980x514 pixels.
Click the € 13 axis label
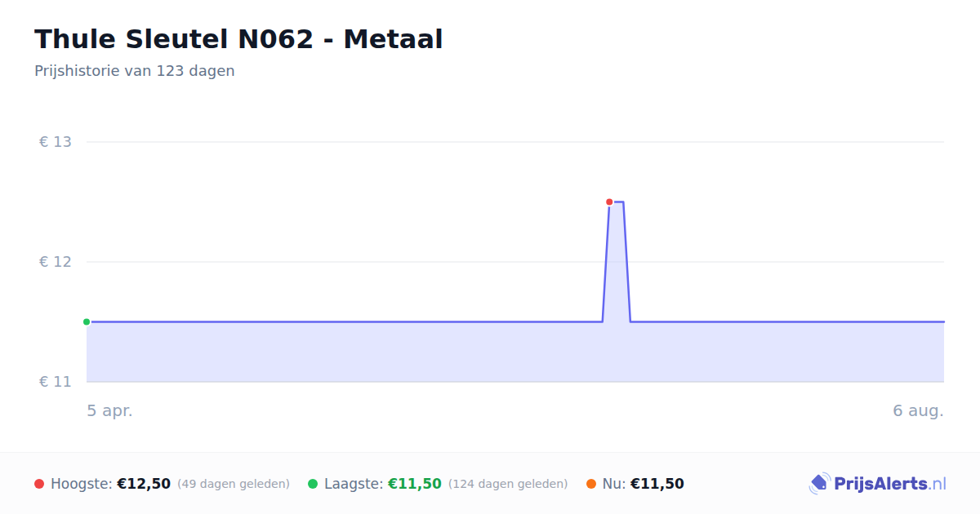(x=56, y=142)
